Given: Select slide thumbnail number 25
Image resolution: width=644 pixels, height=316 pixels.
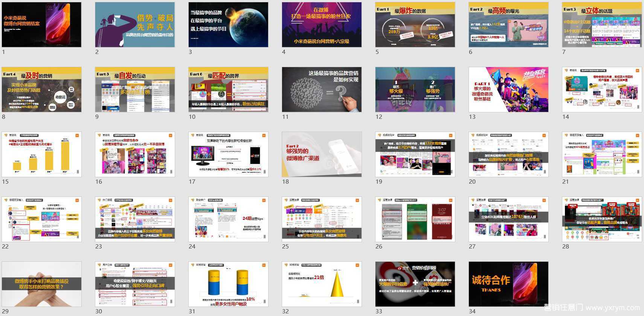Looking at the screenshot, I should 322,219.
